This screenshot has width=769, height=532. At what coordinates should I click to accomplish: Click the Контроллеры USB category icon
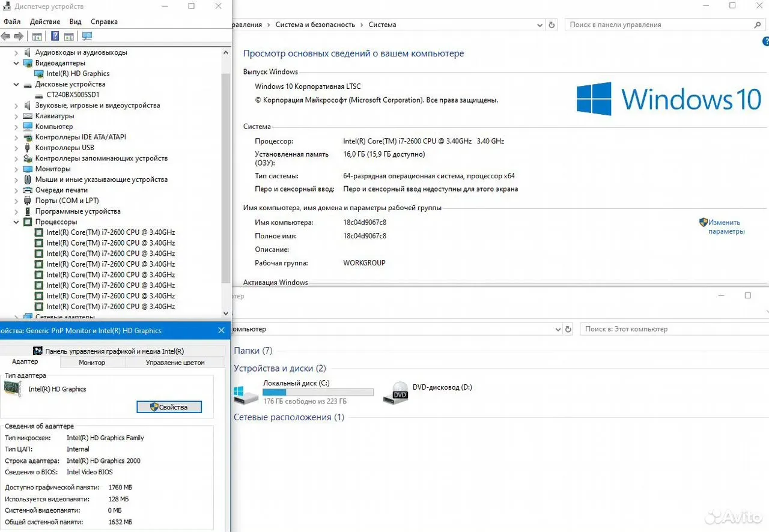pos(28,148)
